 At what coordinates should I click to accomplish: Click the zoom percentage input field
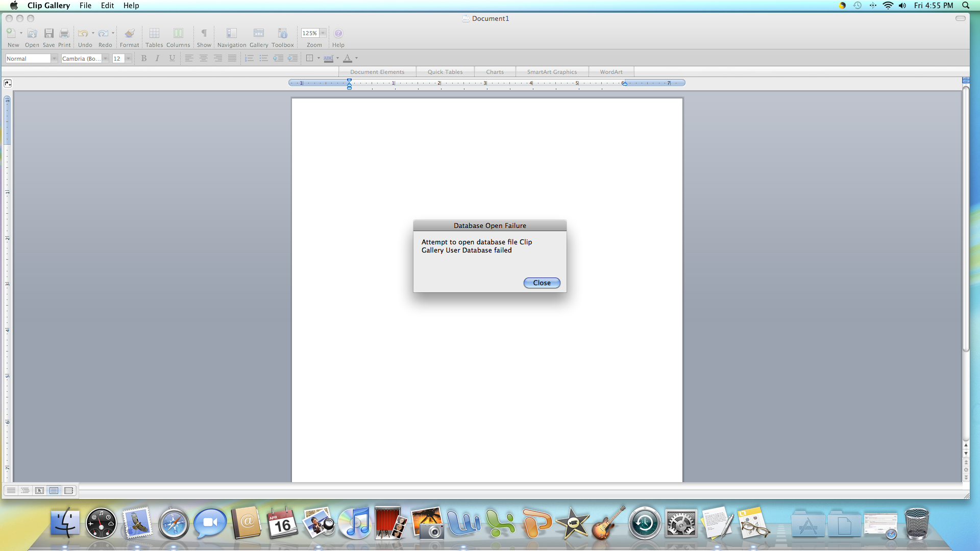[x=310, y=33]
